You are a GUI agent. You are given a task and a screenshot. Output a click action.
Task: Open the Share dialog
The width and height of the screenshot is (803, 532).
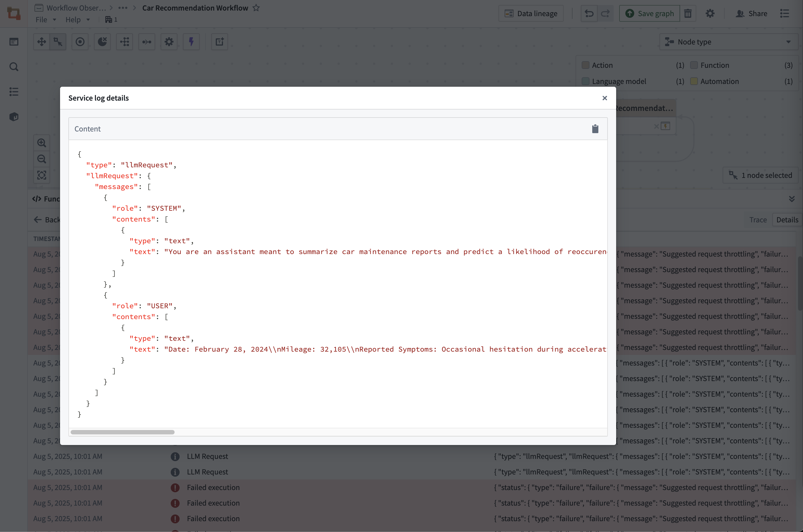point(751,13)
